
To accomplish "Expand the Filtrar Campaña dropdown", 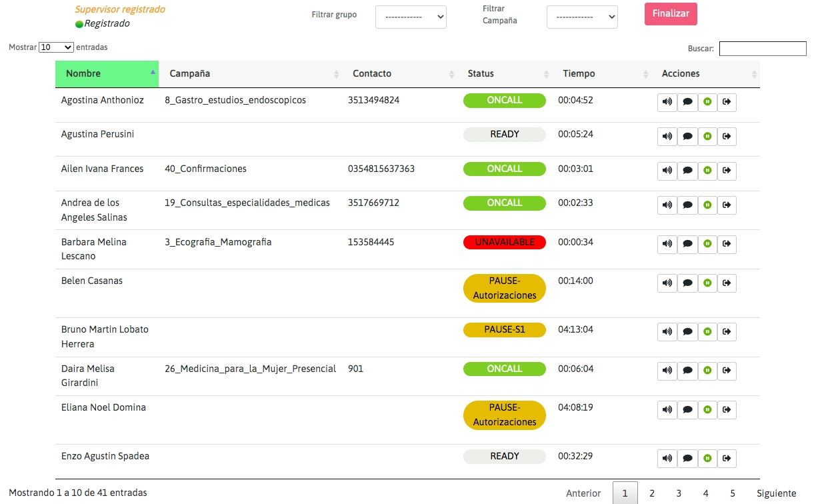I will 581,17.
